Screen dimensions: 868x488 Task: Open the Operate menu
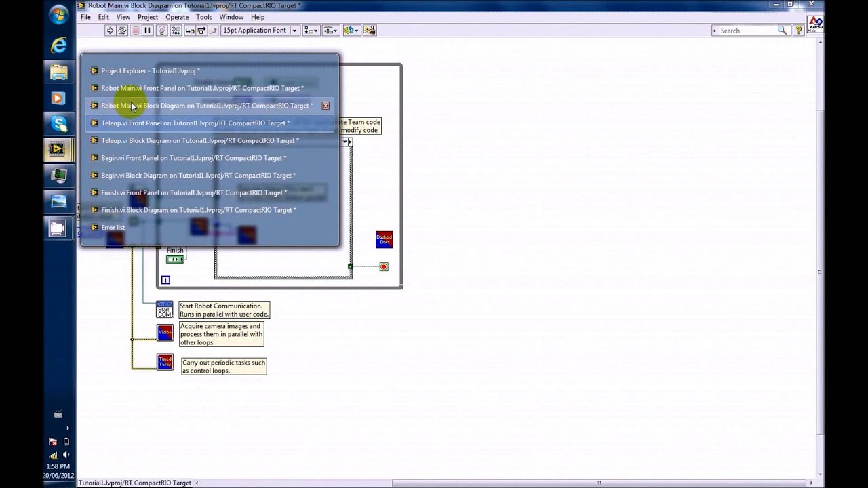tap(177, 17)
